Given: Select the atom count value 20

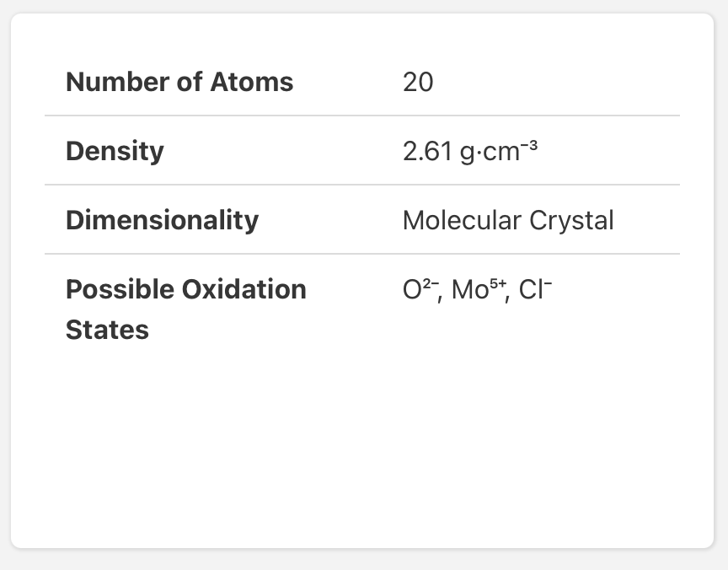Looking at the screenshot, I should [418, 83].
